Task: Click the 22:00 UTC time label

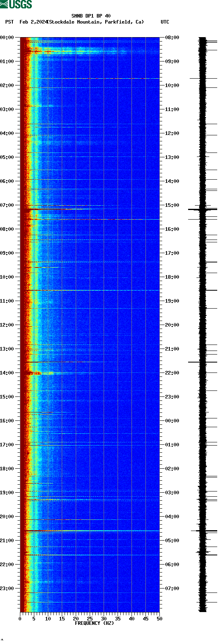Action: (172, 373)
